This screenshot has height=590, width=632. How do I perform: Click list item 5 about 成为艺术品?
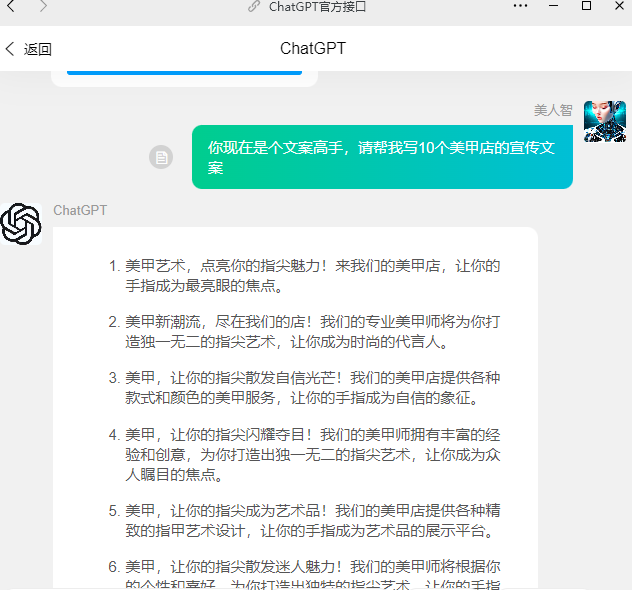305,520
